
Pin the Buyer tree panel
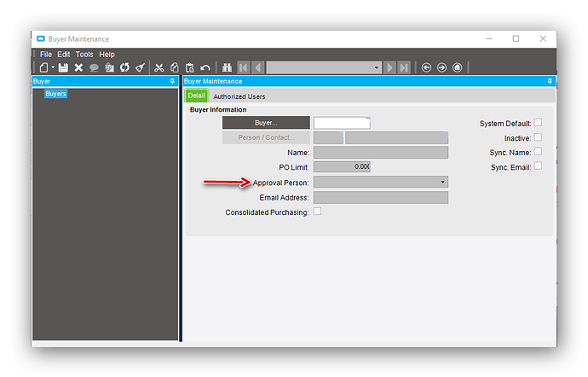click(172, 81)
